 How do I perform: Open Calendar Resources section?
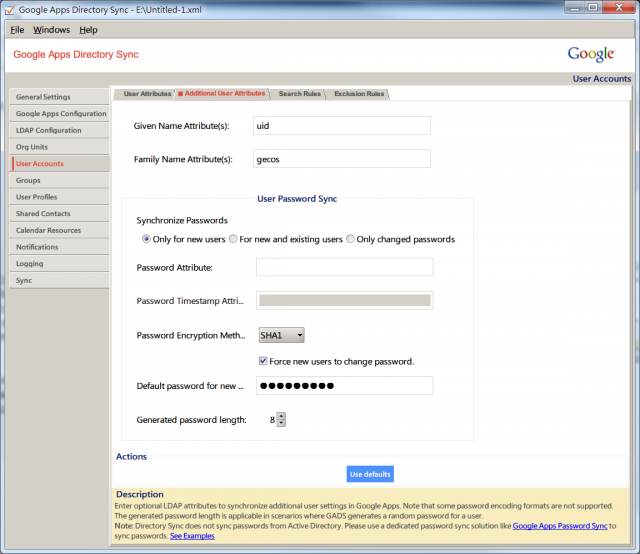60,230
